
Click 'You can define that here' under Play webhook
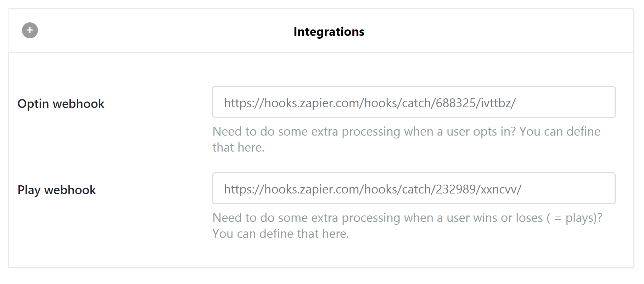pos(280,234)
